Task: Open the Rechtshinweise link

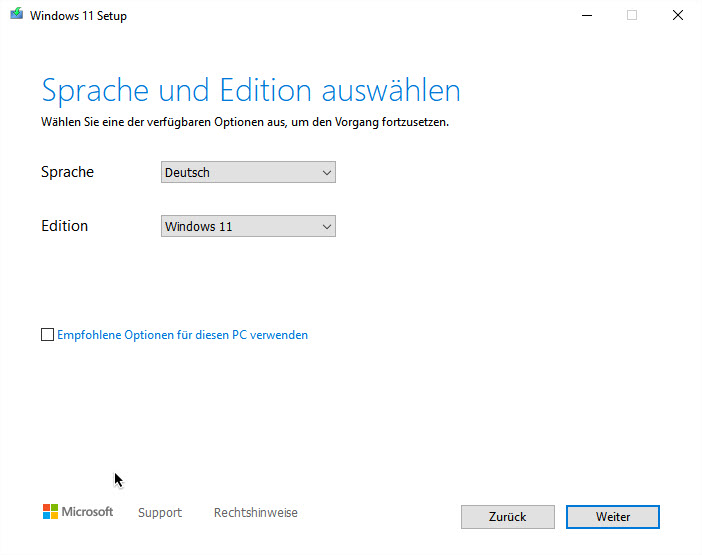Action: point(256,512)
